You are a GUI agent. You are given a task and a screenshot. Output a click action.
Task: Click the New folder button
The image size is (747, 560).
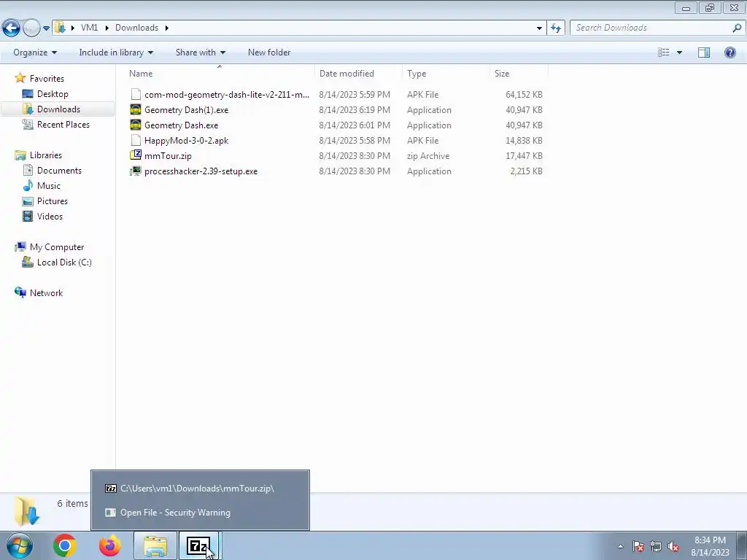tap(269, 52)
